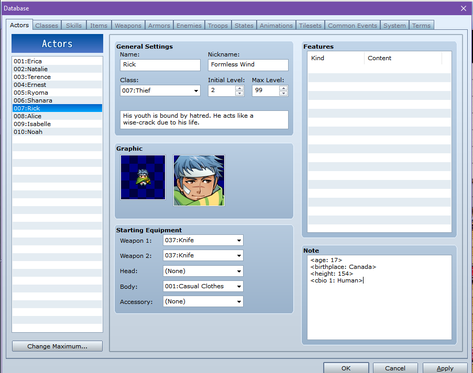Open the Body equipment dropdown

pos(203,286)
